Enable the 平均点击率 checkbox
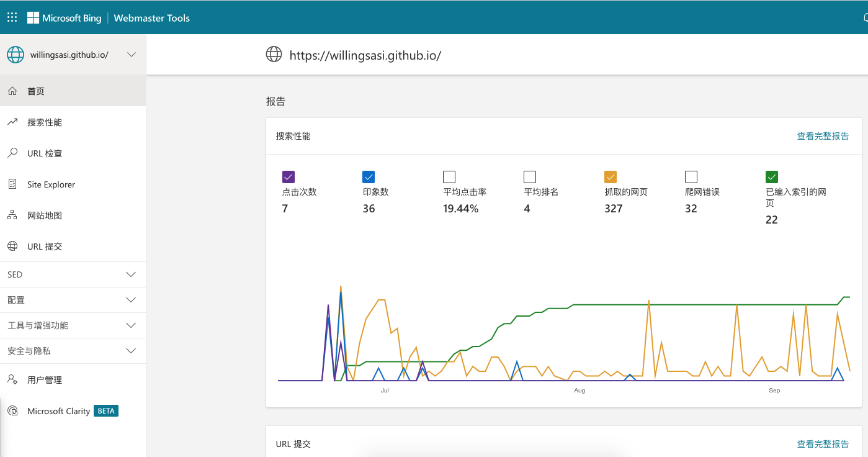The height and width of the screenshot is (457, 868). (449, 177)
